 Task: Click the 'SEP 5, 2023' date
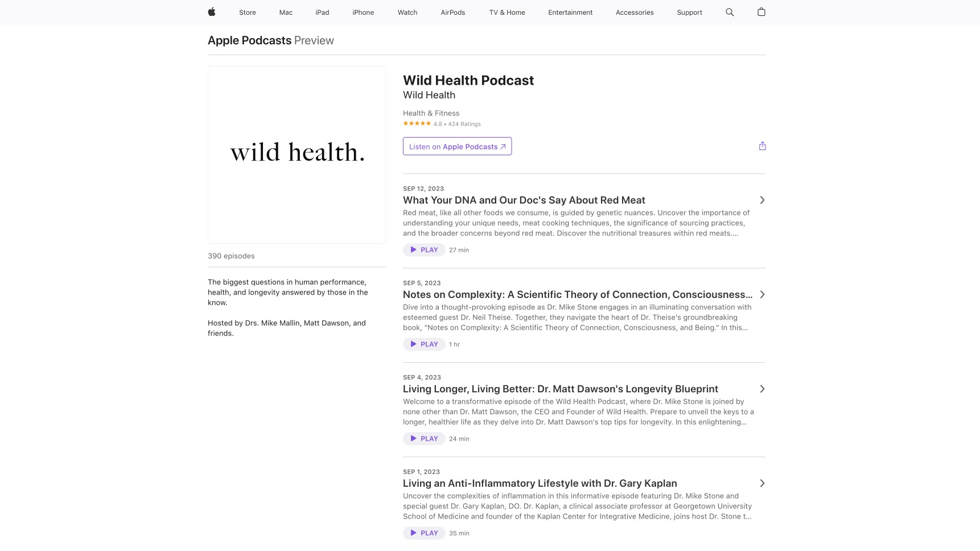coord(422,283)
